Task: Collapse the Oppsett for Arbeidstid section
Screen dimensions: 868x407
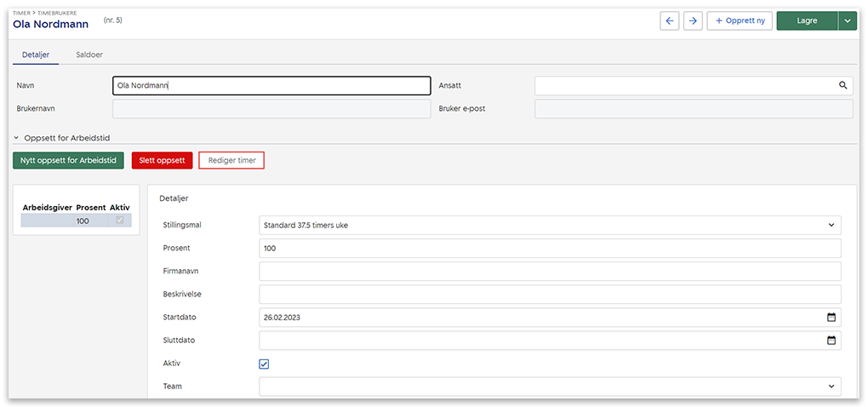Action: [x=16, y=137]
